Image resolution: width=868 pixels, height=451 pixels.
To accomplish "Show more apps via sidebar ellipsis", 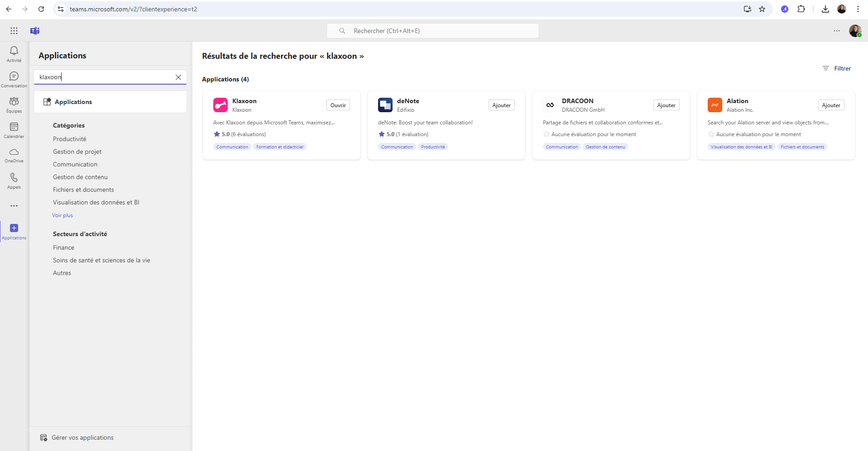I will pos(14,206).
